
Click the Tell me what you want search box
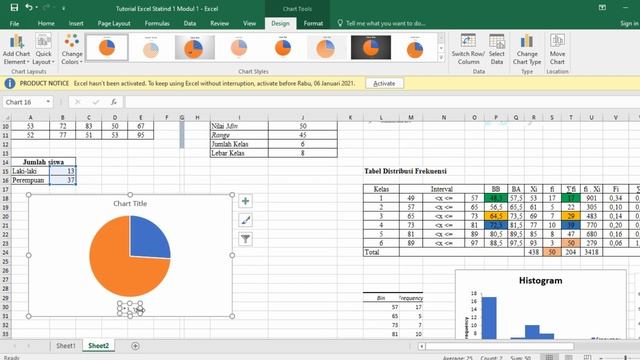point(386,23)
